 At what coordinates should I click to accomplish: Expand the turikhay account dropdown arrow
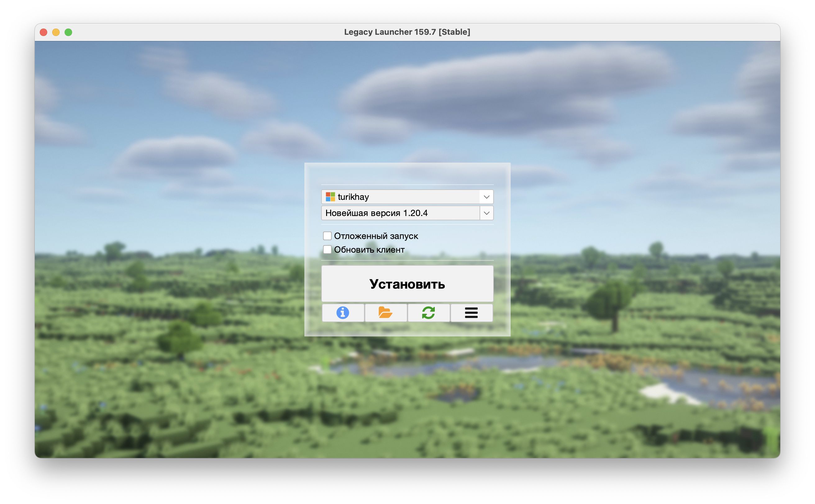click(x=486, y=197)
